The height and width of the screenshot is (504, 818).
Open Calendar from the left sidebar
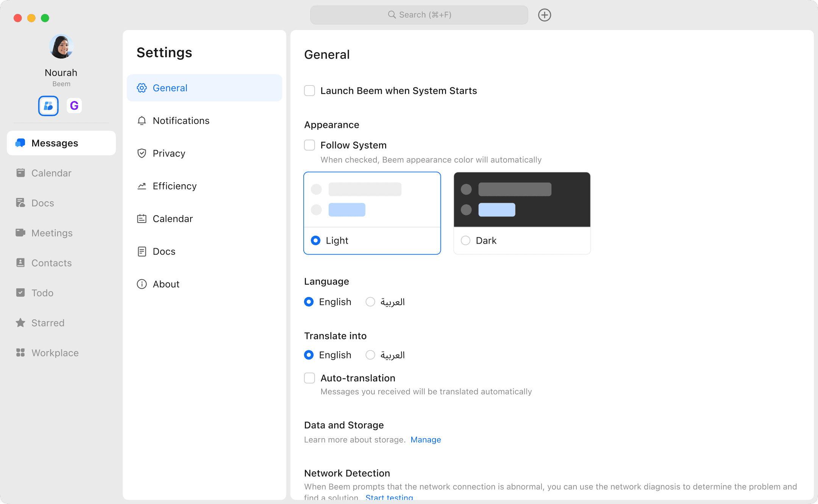click(51, 173)
